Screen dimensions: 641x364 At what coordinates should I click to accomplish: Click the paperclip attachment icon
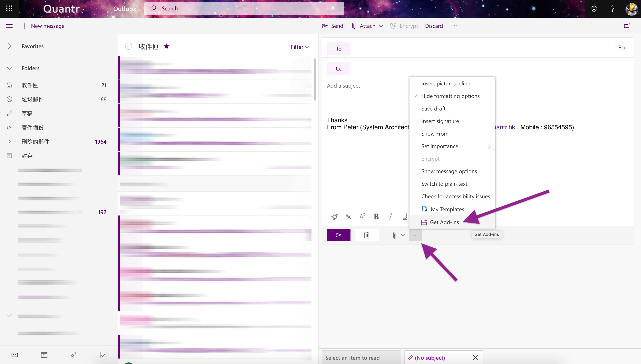tap(395, 235)
